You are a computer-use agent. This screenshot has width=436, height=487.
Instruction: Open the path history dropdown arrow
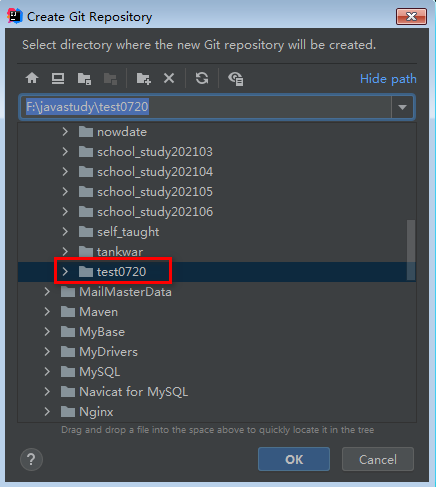point(402,107)
